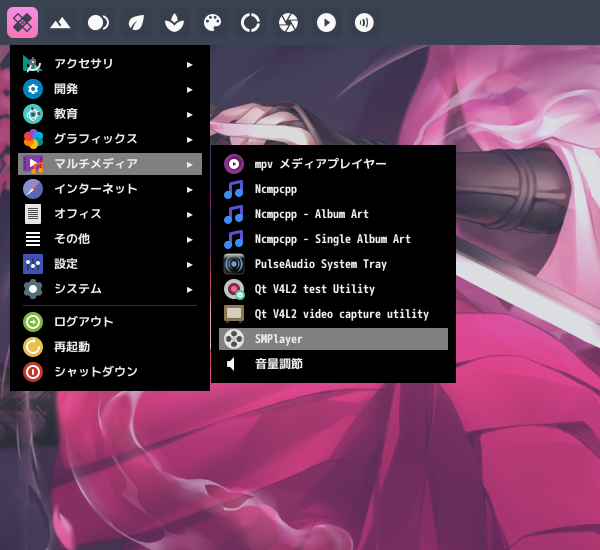Click the segmented ring icon in top bar
Image resolution: width=600 pixels, height=550 pixels.
(250, 23)
